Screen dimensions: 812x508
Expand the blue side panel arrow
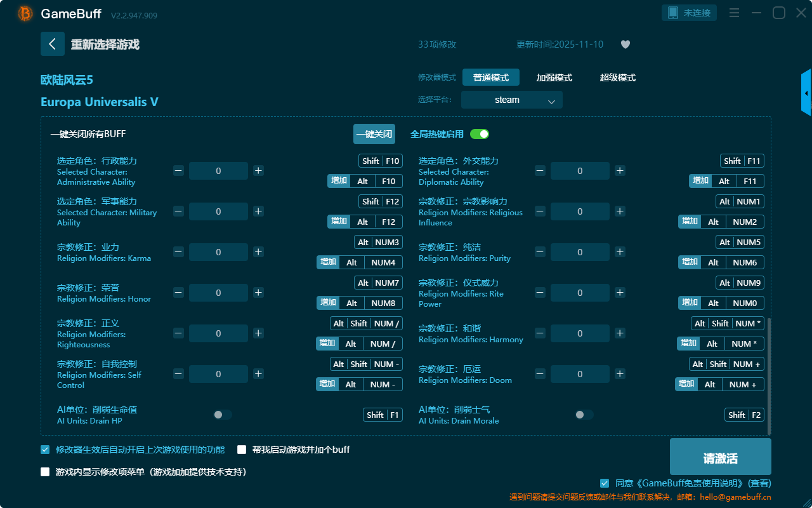click(806, 93)
